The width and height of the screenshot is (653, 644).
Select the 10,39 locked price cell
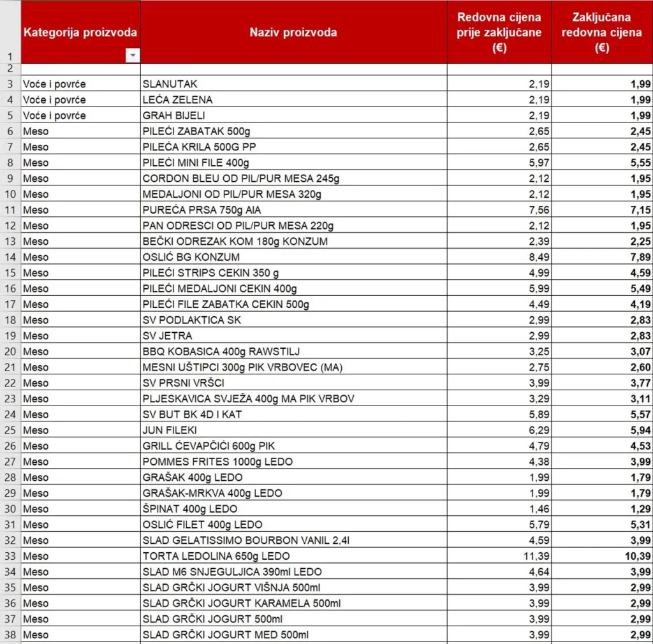602,556
